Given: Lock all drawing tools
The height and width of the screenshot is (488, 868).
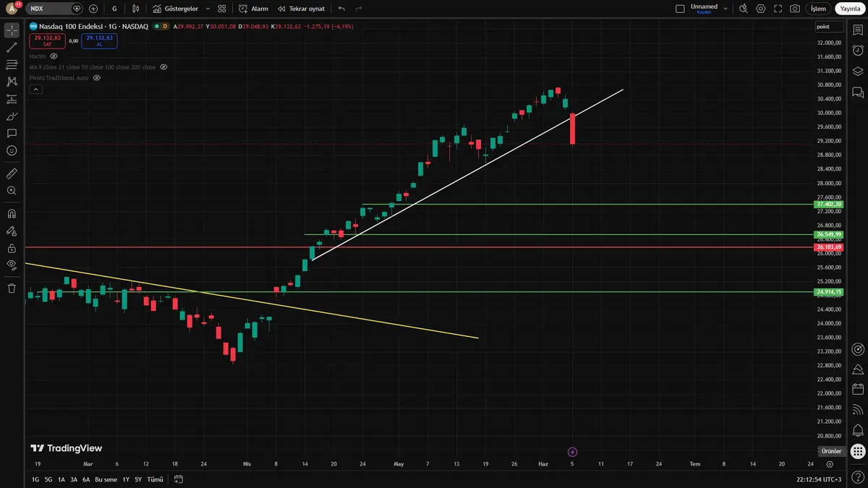Looking at the screenshot, I should point(12,248).
